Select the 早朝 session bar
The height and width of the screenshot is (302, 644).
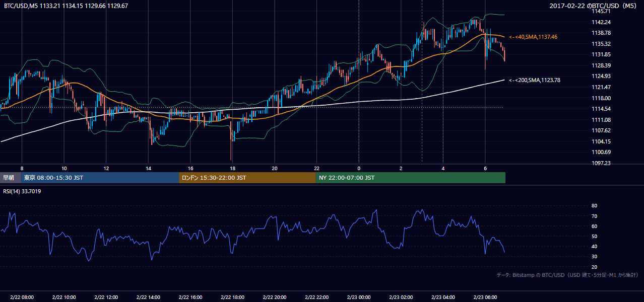click(x=11, y=178)
